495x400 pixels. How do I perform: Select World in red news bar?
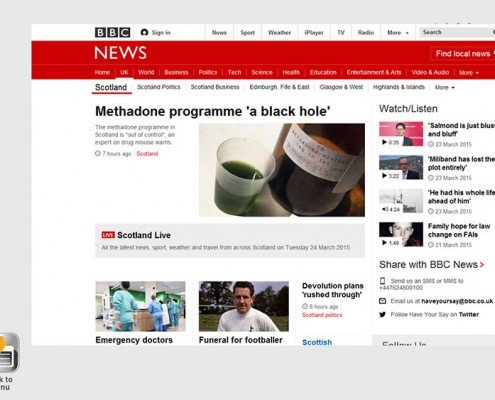(x=146, y=72)
